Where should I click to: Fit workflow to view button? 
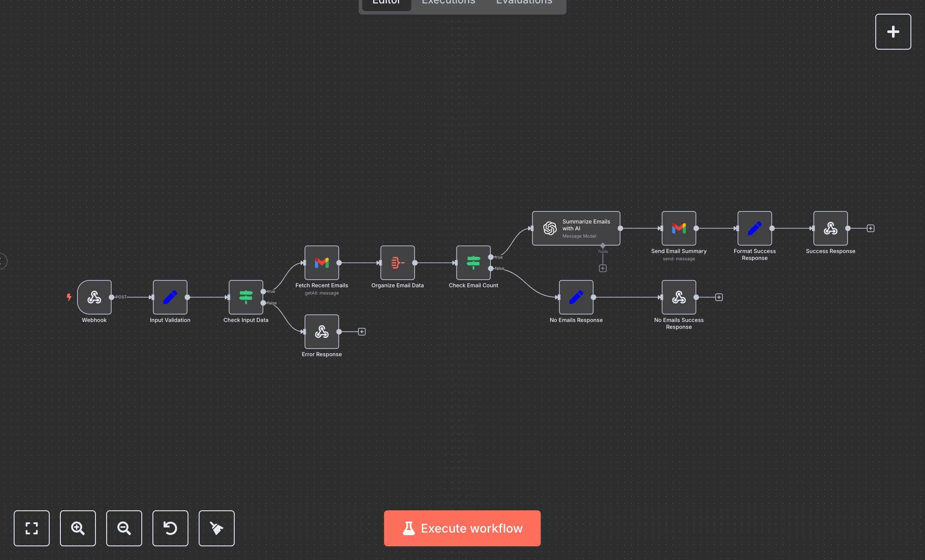(x=32, y=528)
